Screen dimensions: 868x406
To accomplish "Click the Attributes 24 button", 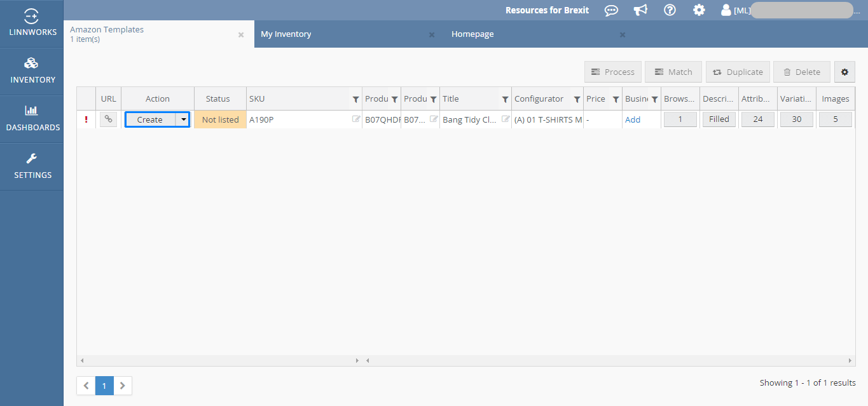I will (758, 119).
